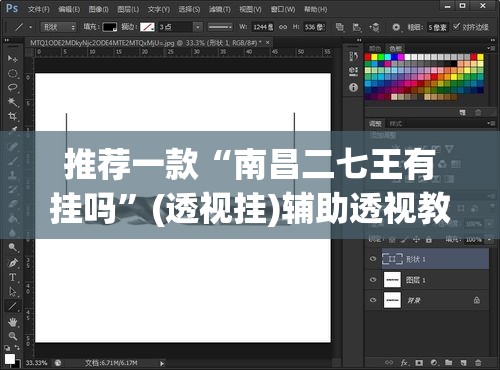This screenshot has height=370, width=500.
Task: Reset to default black and white colors
Action: tap(7, 348)
